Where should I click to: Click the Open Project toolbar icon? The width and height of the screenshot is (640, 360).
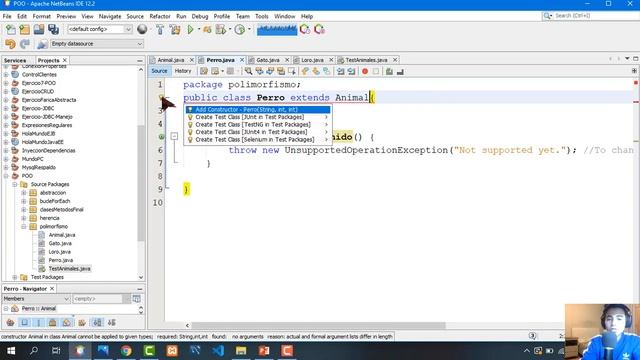click(x=39, y=29)
